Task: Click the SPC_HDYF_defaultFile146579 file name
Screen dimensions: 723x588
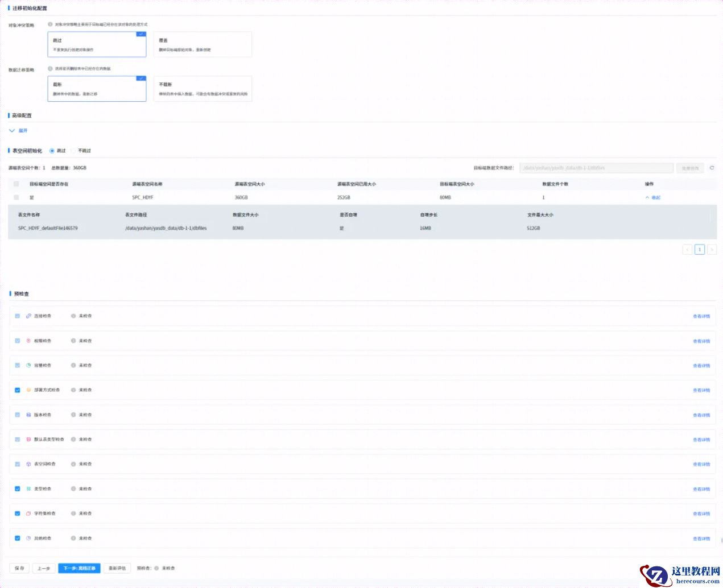Action: [x=48, y=228]
